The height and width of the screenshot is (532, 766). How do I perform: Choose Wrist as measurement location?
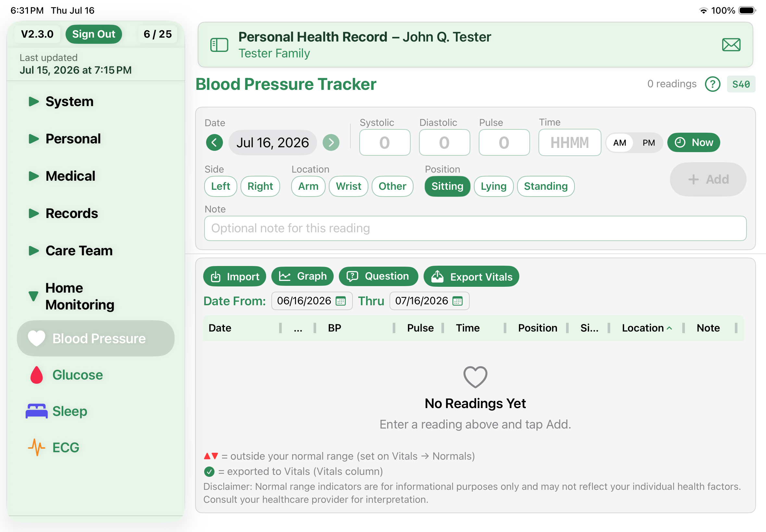point(349,186)
